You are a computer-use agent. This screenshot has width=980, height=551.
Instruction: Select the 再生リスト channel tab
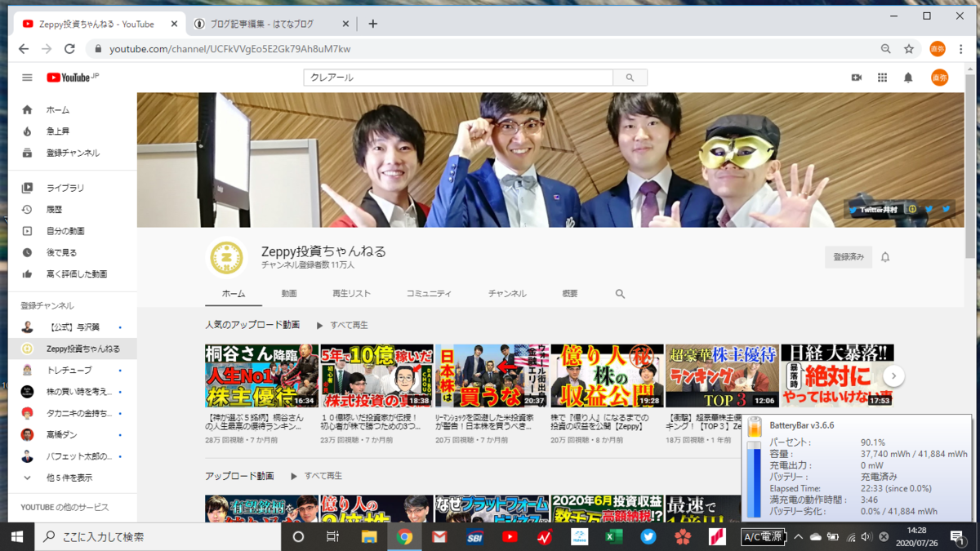pos(351,294)
